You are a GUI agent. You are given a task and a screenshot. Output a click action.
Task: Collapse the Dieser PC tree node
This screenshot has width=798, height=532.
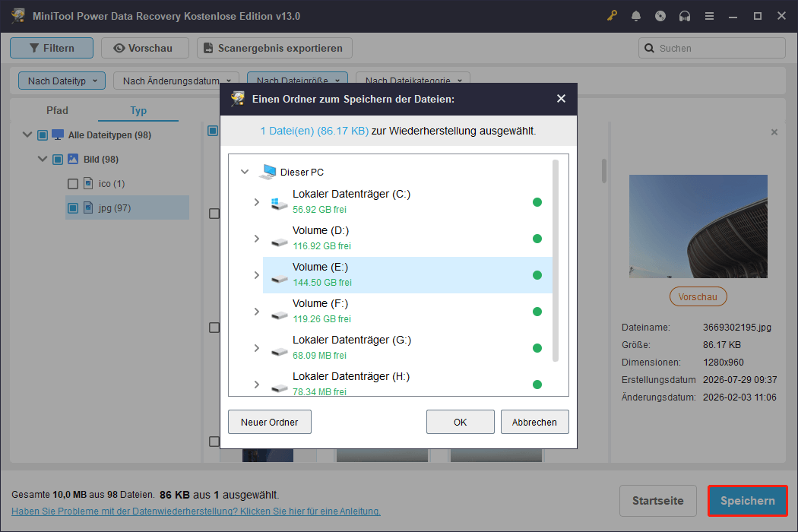[245, 172]
